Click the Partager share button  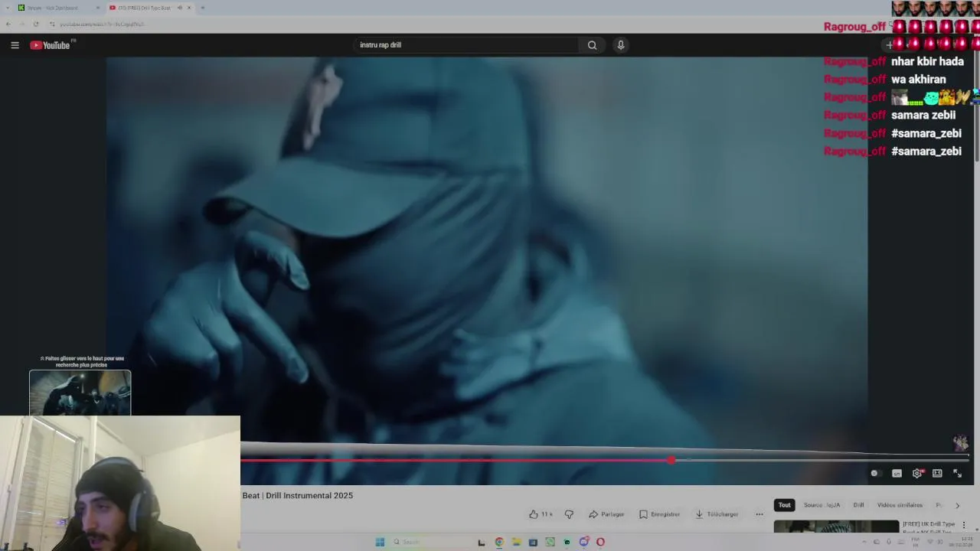(x=606, y=514)
